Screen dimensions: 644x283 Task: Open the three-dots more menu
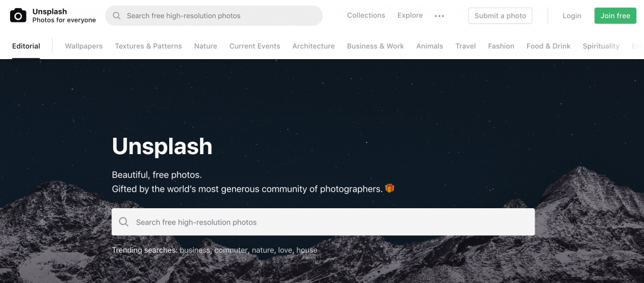pos(440,16)
